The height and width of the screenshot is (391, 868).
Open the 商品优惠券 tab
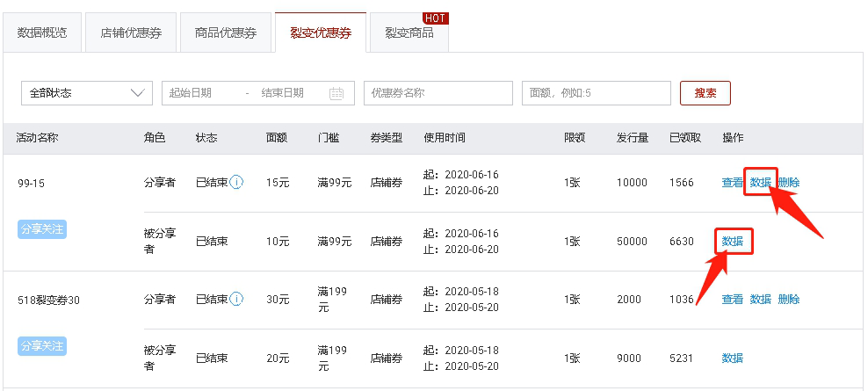tap(226, 33)
